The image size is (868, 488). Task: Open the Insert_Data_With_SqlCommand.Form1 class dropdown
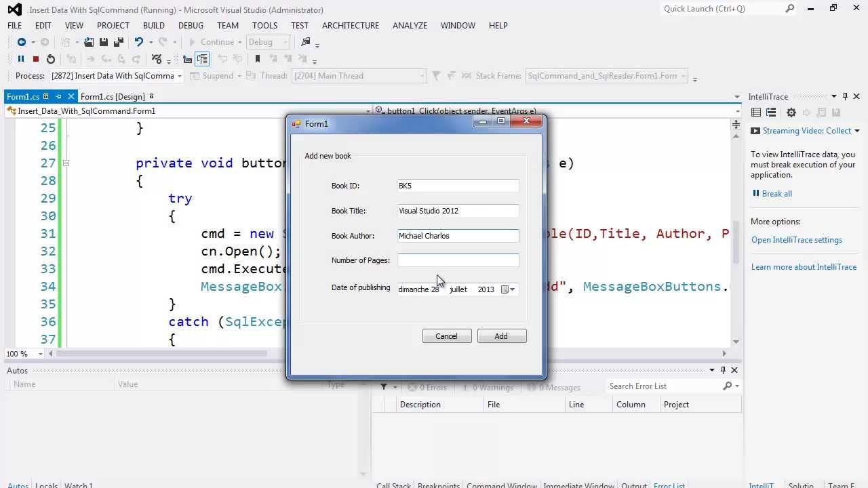pyautogui.click(x=368, y=111)
